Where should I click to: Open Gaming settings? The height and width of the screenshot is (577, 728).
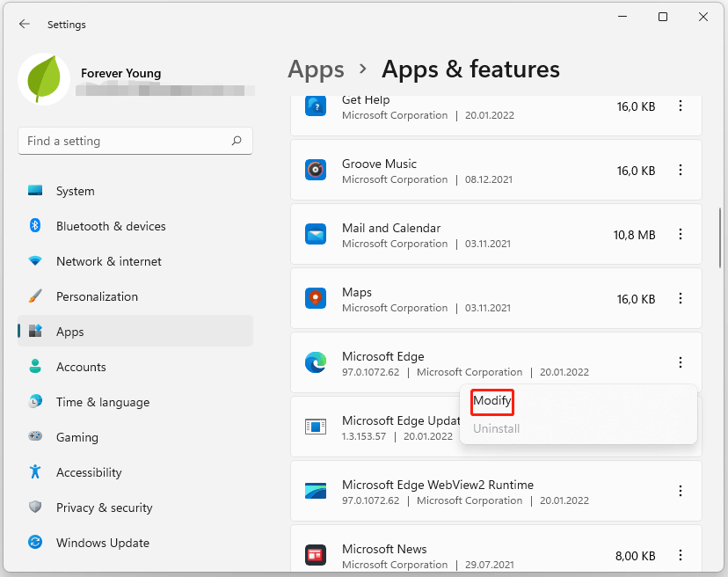pos(135,437)
